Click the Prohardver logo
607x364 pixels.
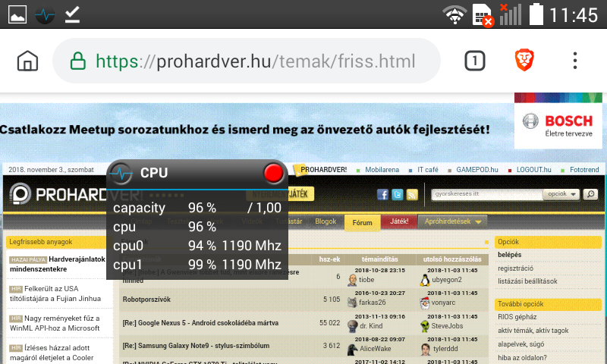[77, 194]
